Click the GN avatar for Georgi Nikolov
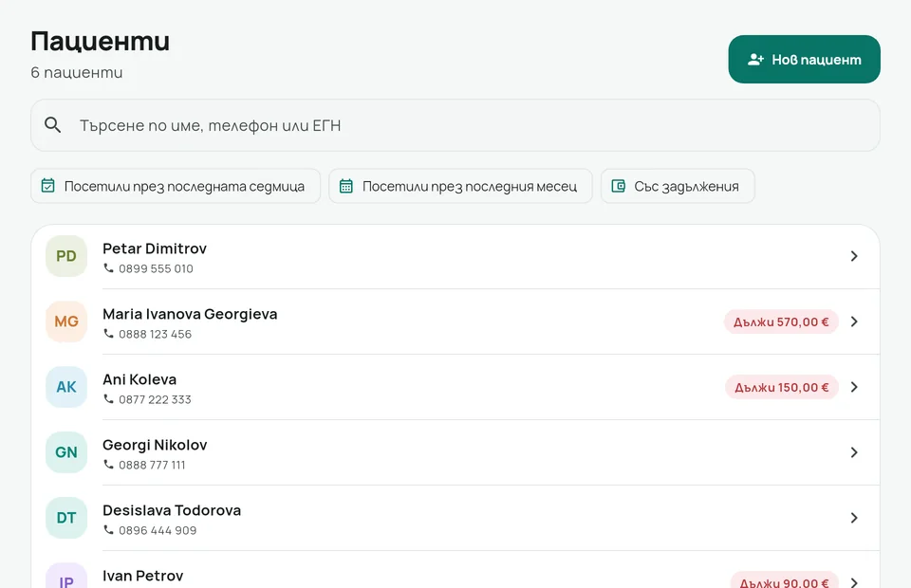Screen dimensions: 911x588 [66, 452]
